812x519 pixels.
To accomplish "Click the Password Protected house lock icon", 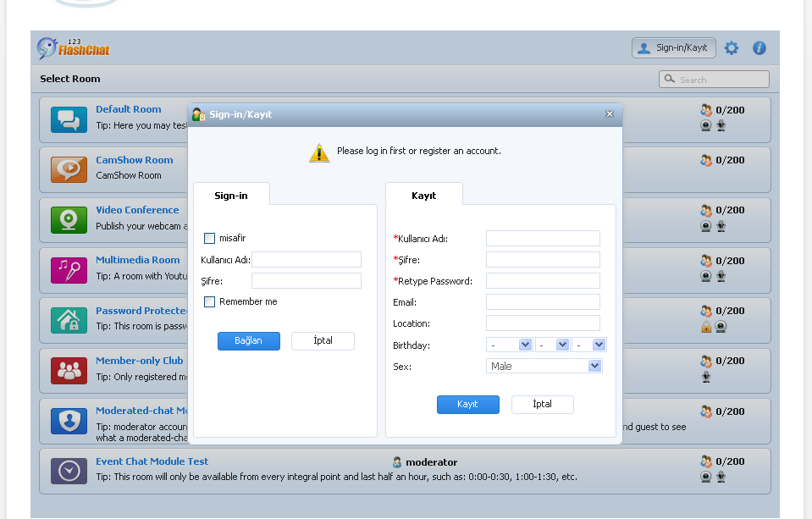I will click(69, 321).
